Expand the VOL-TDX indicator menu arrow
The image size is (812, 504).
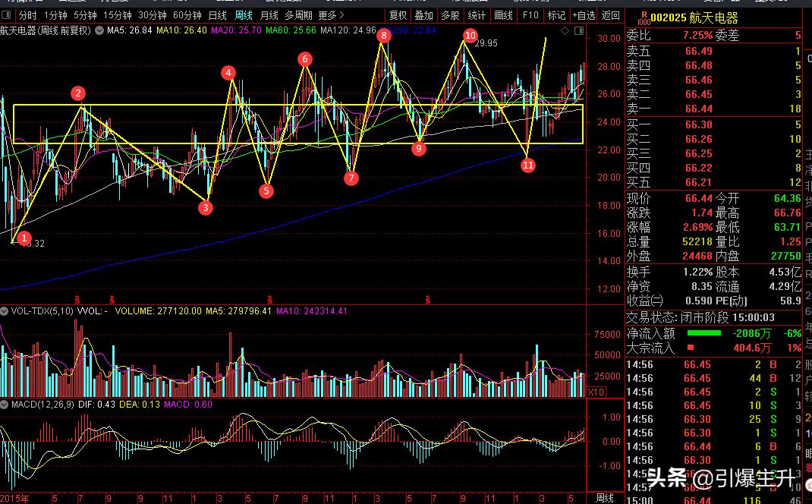pyautogui.click(x=5, y=311)
